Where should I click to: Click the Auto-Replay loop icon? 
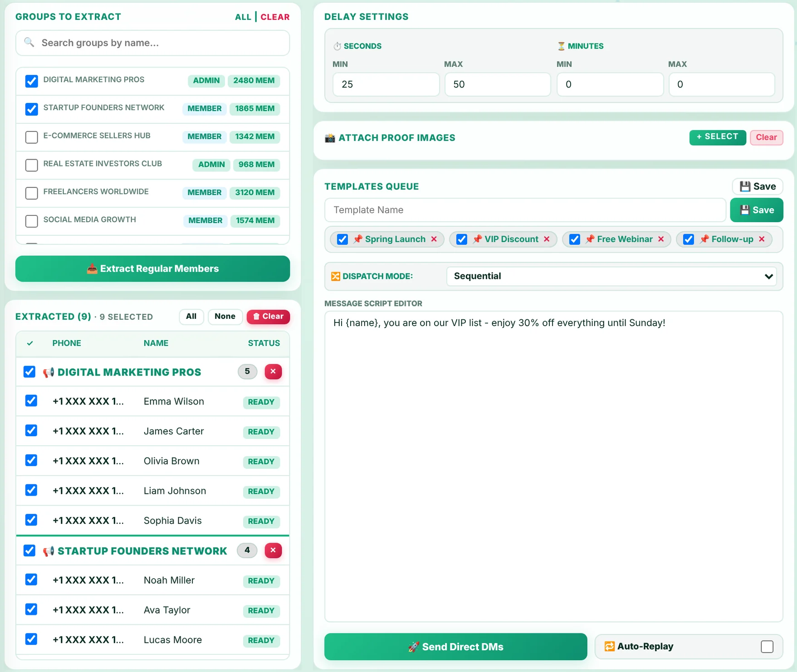pos(610,646)
